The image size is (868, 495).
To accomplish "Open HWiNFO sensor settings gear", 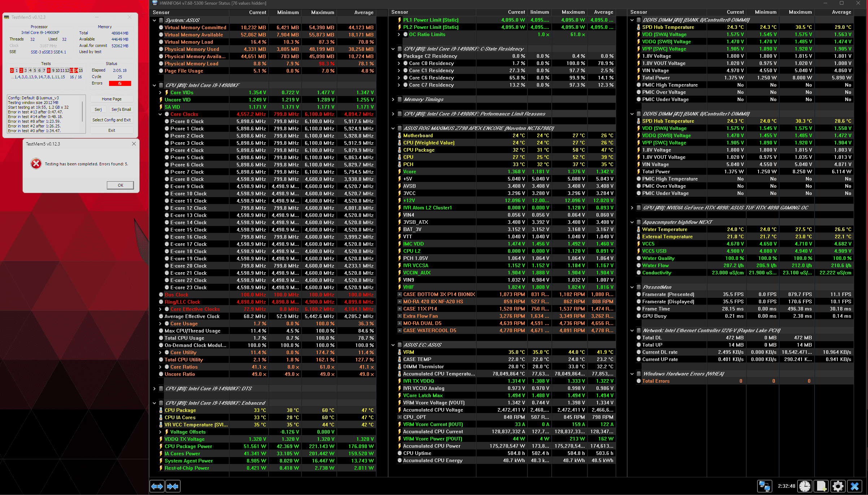I will (x=838, y=486).
